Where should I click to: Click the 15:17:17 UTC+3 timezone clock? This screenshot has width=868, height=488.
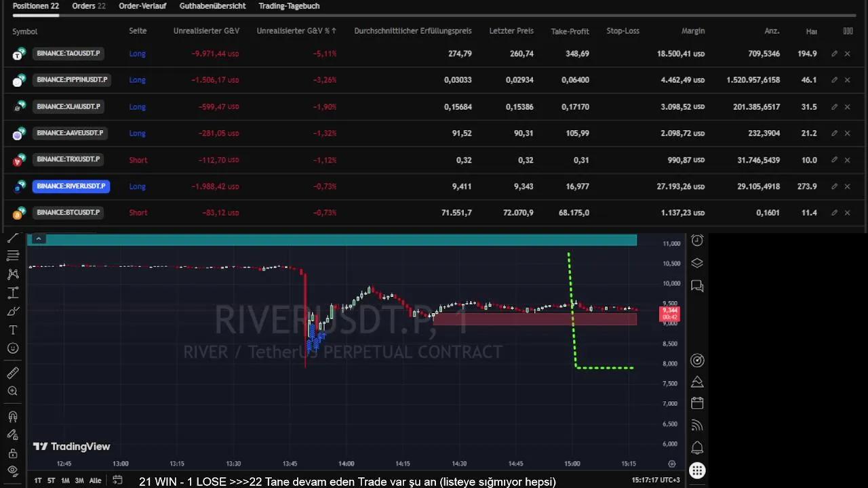(656, 481)
